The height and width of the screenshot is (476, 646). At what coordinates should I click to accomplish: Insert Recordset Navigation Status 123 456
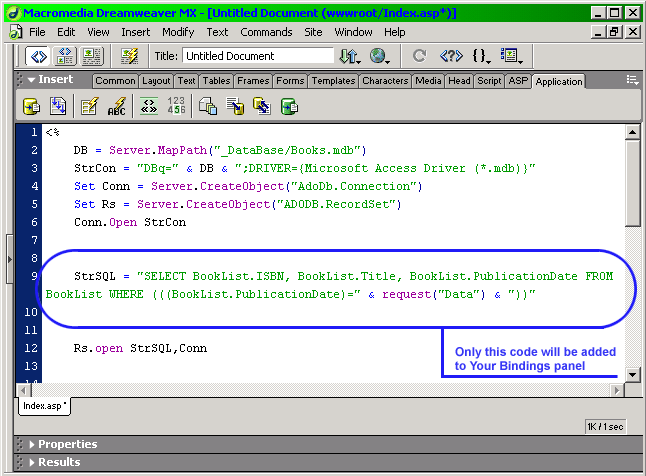[176, 106]
